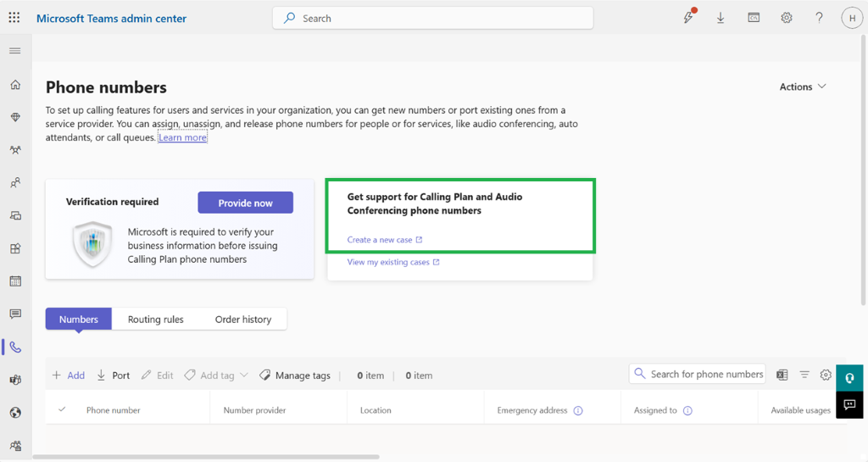Click the Provide now button
This screenshot has width=868, height=462.
pos(245,203)
